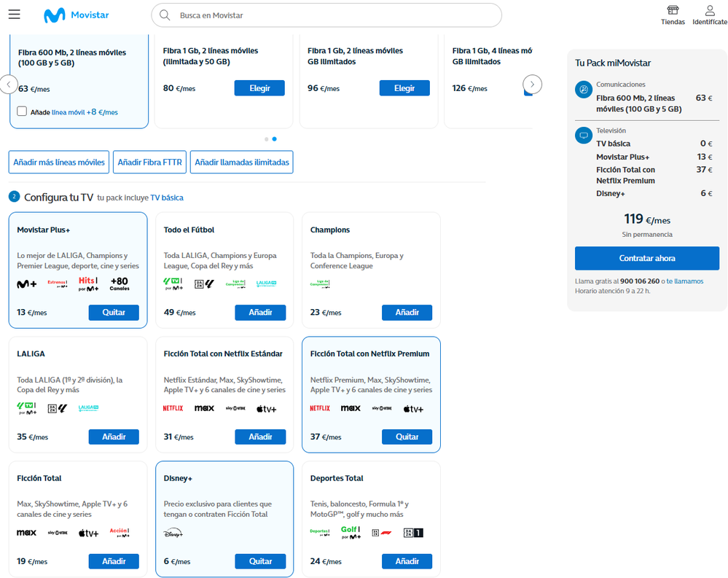The height and width of the screenshot is (578, 728).
Task: Expand 'Añadir más líneas móviles' option
Action: (59, 163)
